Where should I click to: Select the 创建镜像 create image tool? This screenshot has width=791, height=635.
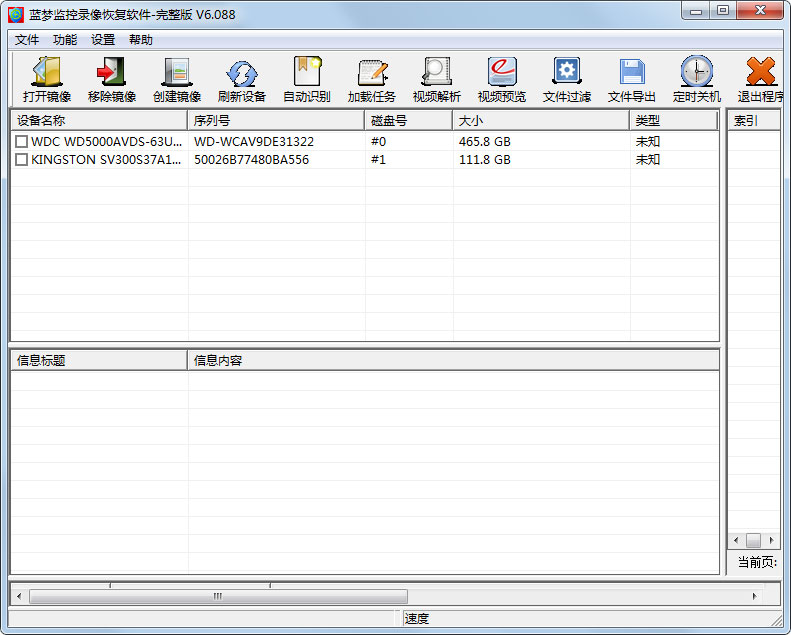pos(177,73)
